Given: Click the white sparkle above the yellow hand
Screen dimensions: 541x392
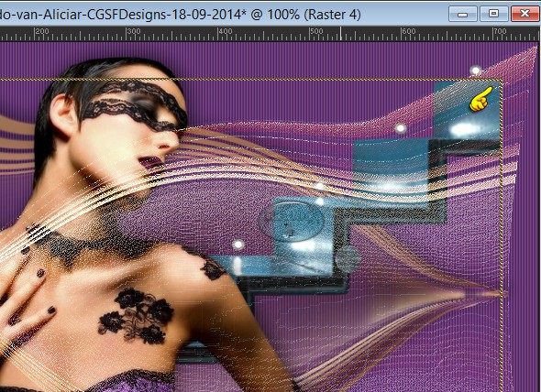Looking at the screenshot, I should pyautogui.click(x=476, y=71).
